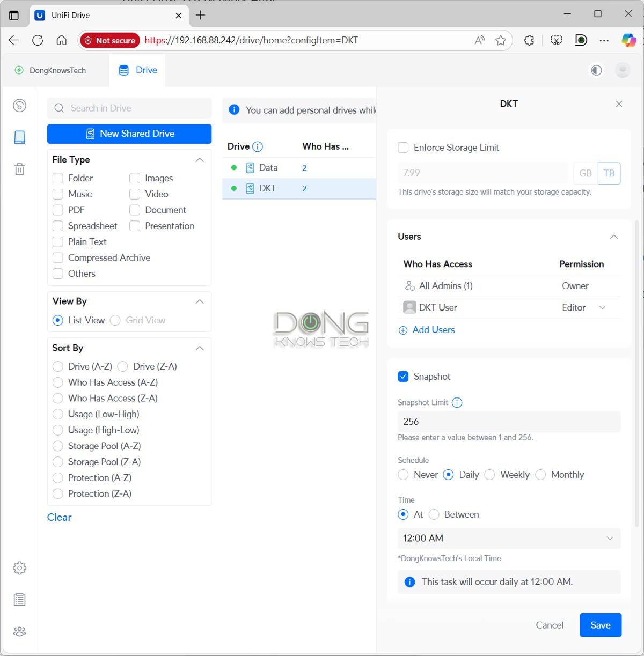Enable the Enforce Storage Limit checkbox
644x656 pixels.
pyautogui.click(x=403, y=148)
